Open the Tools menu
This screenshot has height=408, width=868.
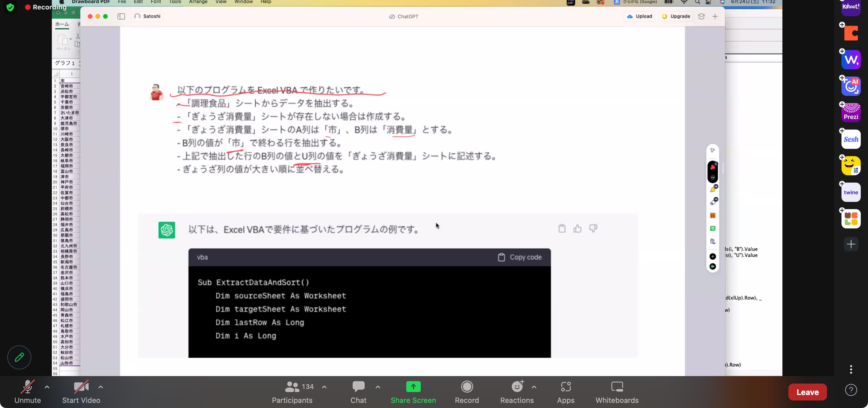pyautogui.click(x=175, y=2)
